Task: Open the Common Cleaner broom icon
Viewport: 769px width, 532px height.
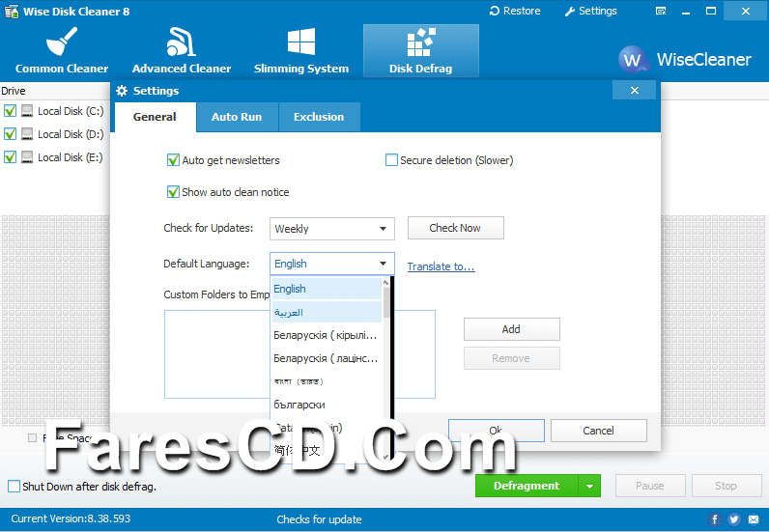Action: pos(62,42)
